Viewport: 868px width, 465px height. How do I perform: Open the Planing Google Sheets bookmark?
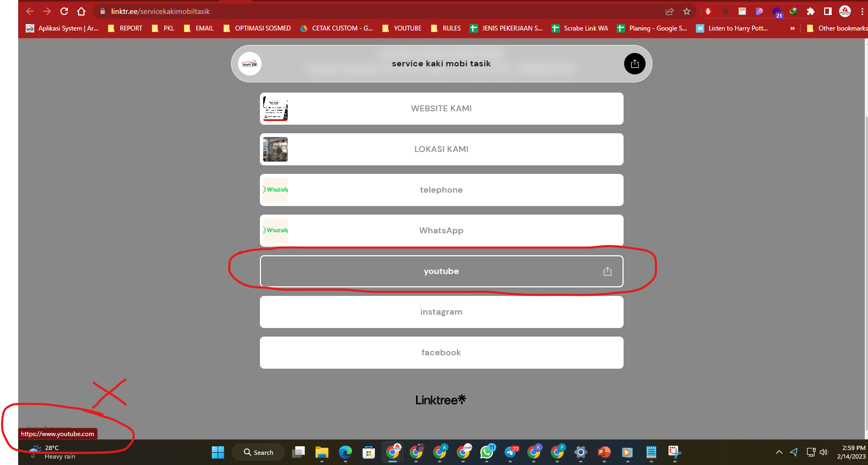click(x=652, y=28)
